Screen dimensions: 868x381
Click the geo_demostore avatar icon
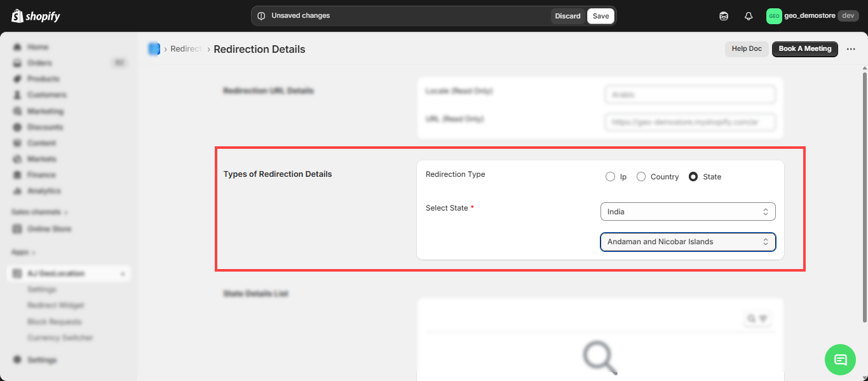coord(773,16)
